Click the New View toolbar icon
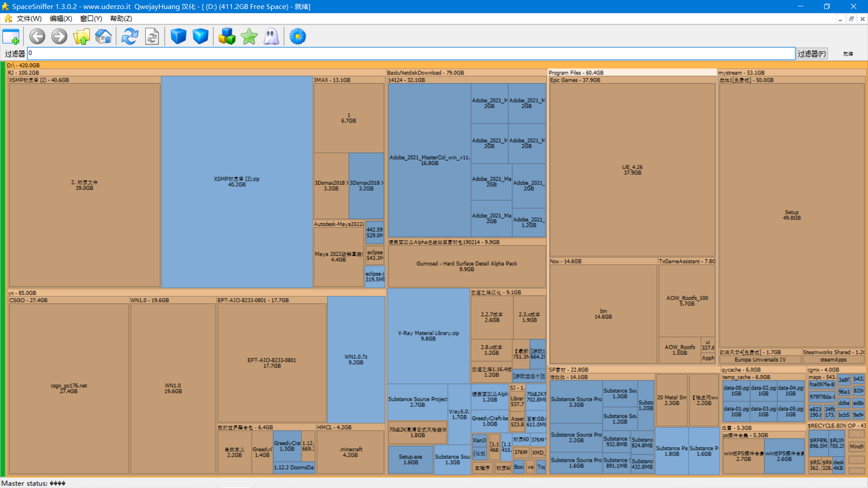This screenshot has width=868, height=488. tap(11, 37)
